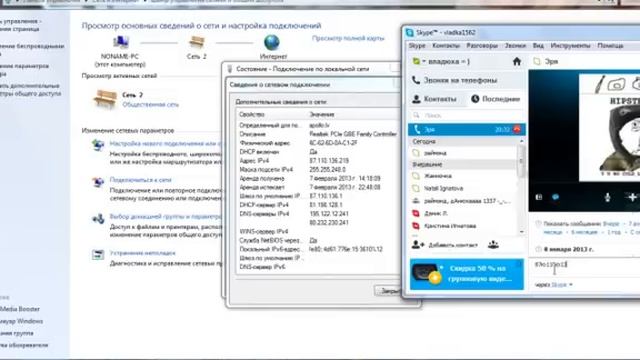Close the network connection details dialog with 'Закрыть'
This screenshot has width=640, height=360.
pos(388,291)
